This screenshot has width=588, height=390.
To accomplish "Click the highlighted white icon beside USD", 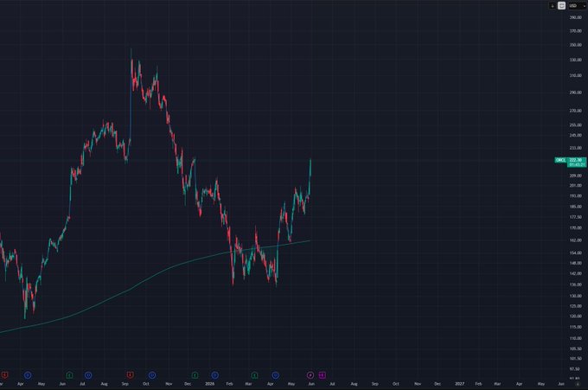I will (561, 6).
